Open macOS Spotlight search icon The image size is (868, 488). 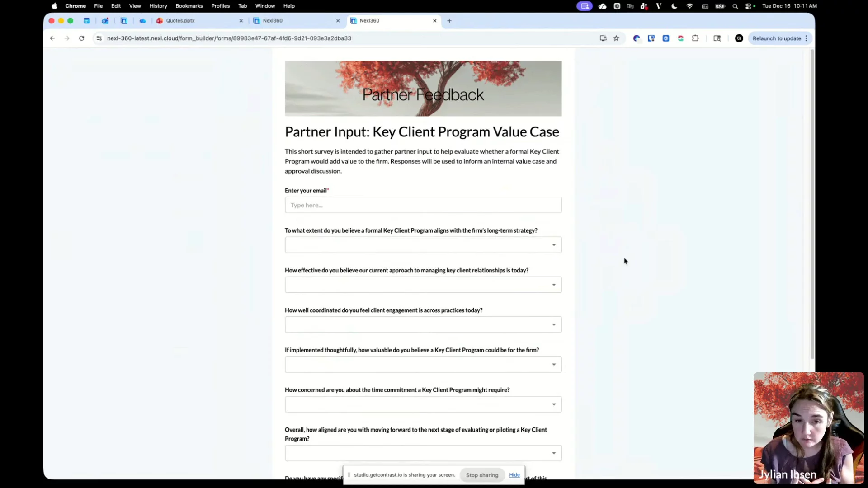(735, 6)
